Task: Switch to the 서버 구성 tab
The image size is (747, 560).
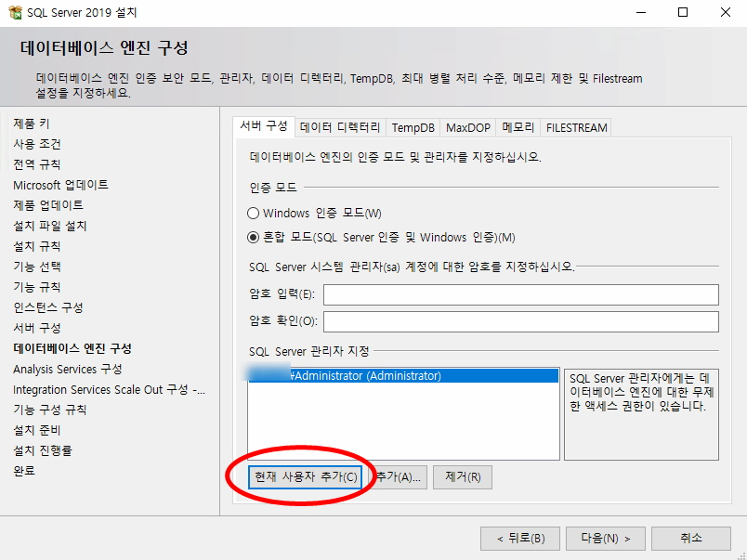Action: pyautogui.click(x=264, y=126)
